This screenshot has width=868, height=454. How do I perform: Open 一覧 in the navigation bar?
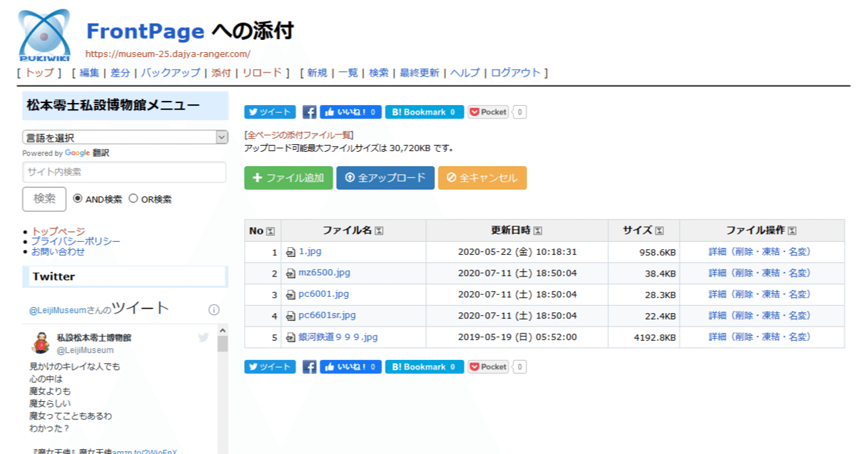tap(349, 73)
